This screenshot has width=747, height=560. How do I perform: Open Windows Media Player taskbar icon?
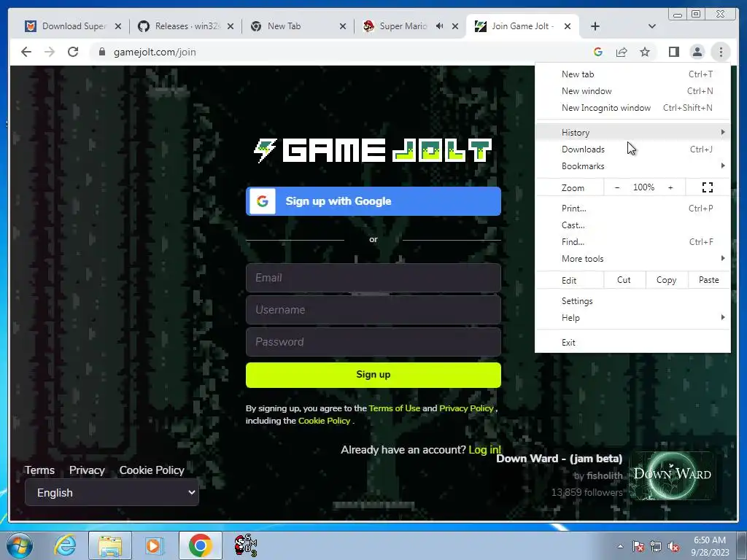click(x=154, y=545)
